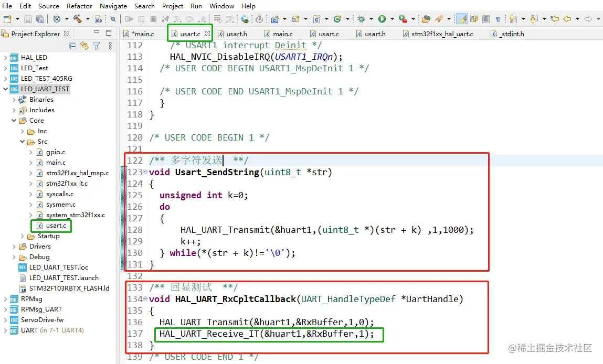This screenshot has width=603, height=364.
Task: Click the Back navigation arrow icon
Action: tap(567, 19)
